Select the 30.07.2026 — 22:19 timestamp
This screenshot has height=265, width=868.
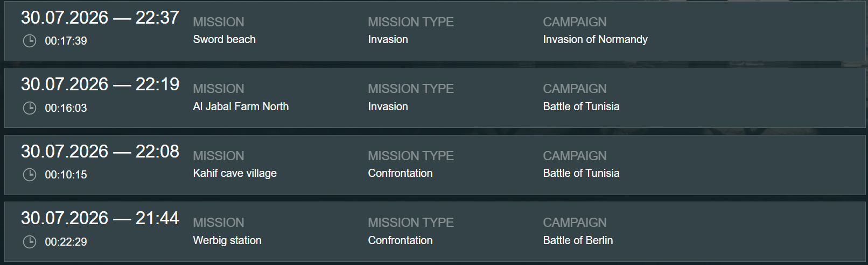tap(100, 84)
